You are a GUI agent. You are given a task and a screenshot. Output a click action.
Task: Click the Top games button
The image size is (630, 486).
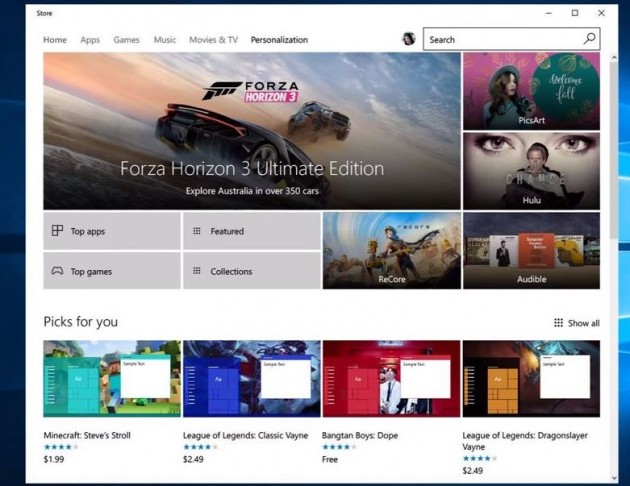tap(112, 271)
